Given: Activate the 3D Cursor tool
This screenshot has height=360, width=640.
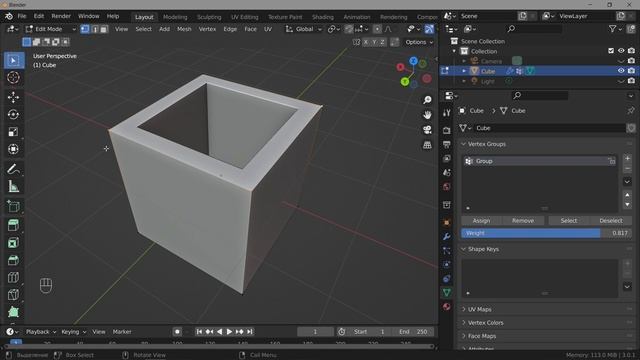Looking at the screenshot, I should pyautogui.click(x=13, y=77).
